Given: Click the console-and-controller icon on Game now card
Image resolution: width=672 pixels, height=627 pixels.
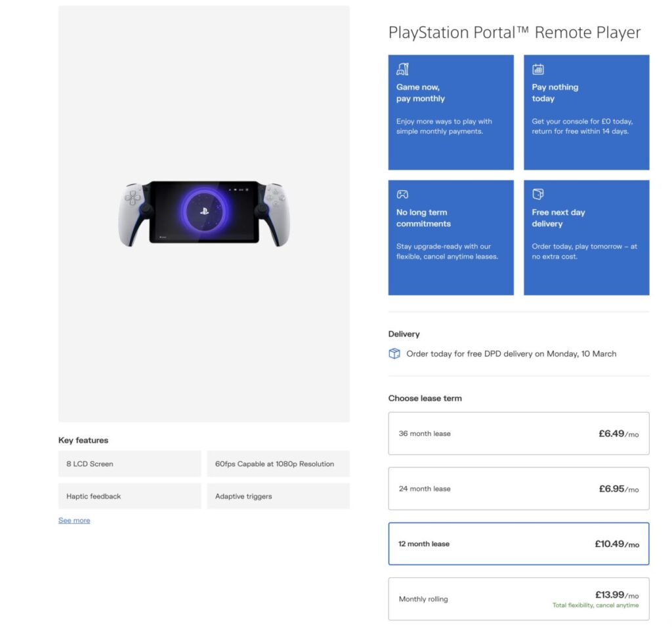Looking at the screenshot, I should pos(402,69).
